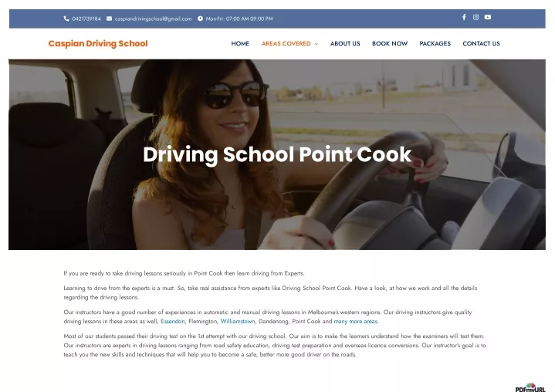
Task: Open the Areas Covered menu
Action: click(x=286, y=43)
